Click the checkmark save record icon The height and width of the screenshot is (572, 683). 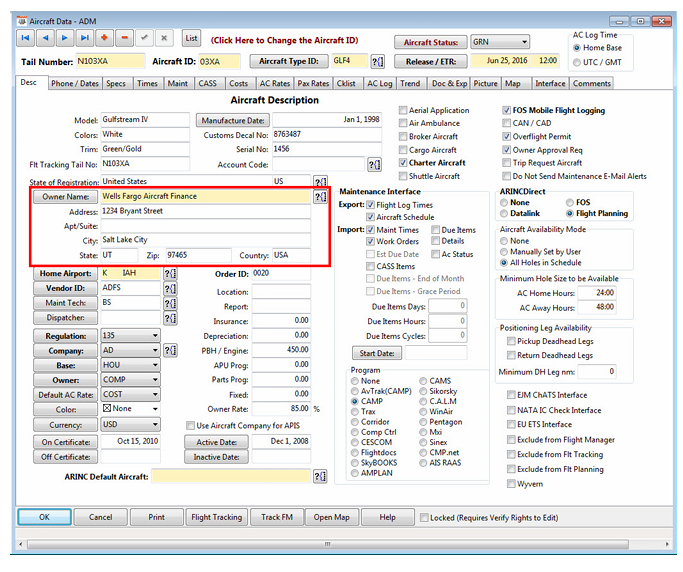click(144, 38)
